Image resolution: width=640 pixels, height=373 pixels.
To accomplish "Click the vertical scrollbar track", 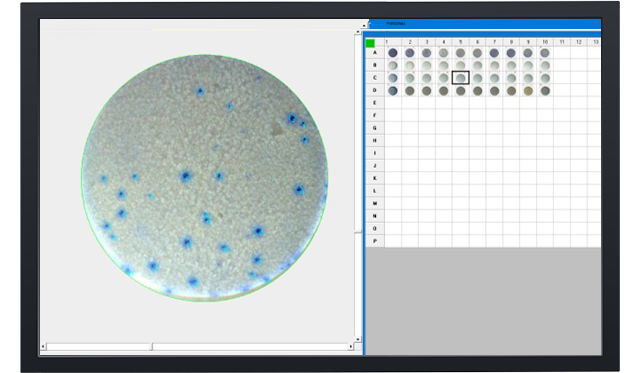I will pyautogui.click(x=358, y=185).
